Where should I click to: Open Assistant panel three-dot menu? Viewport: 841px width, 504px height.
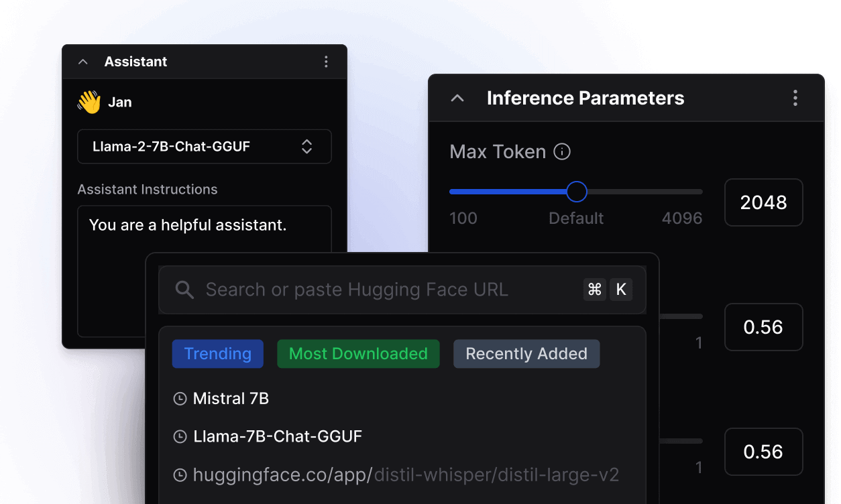(x=326, y=62)
